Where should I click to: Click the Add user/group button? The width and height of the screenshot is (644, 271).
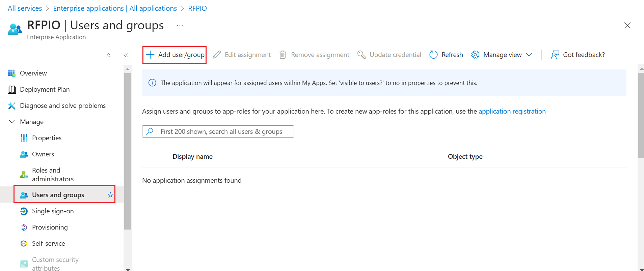[x=175, y=55]
